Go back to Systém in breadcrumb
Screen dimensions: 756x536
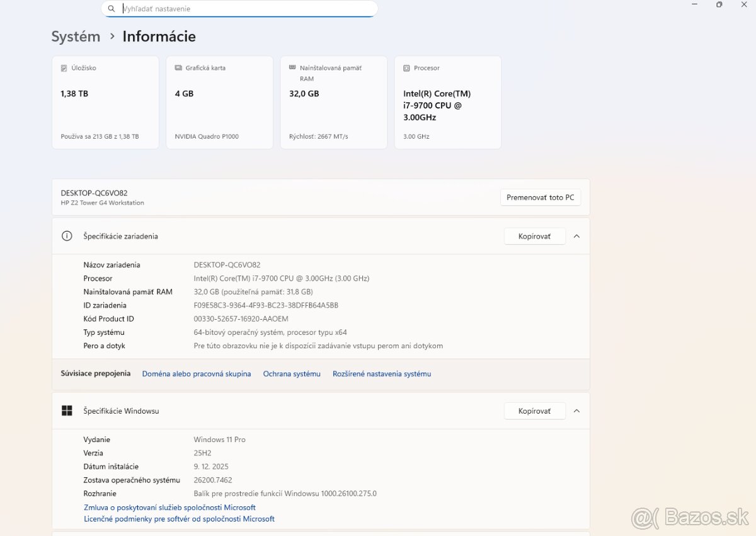[76, 37]
